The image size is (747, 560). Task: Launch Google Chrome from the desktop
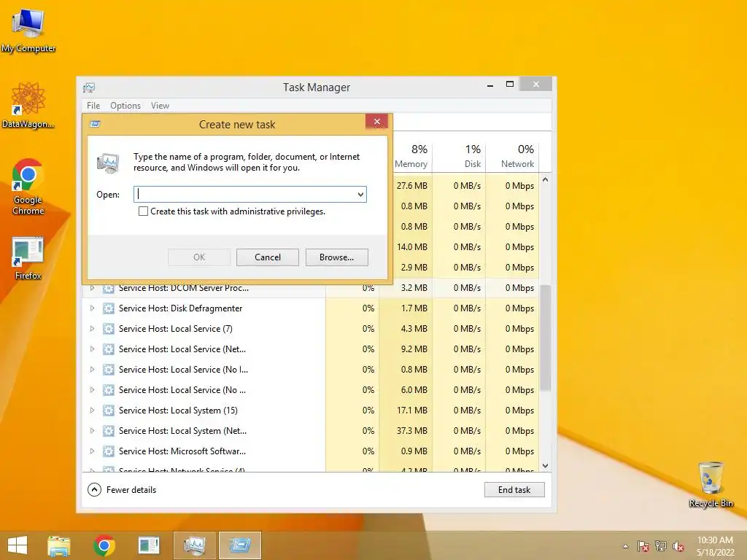[x=28, y=187]
